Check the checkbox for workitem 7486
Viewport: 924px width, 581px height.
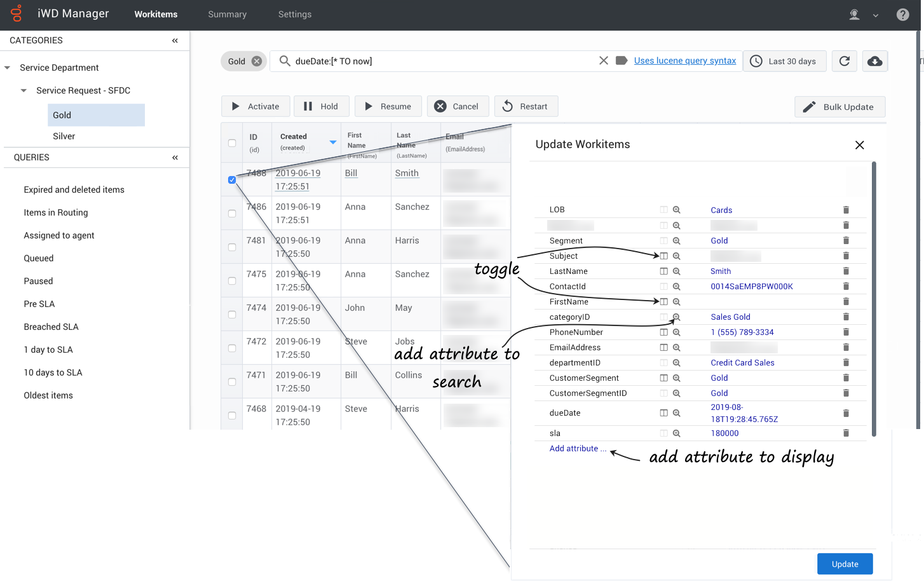coord(232,214)
